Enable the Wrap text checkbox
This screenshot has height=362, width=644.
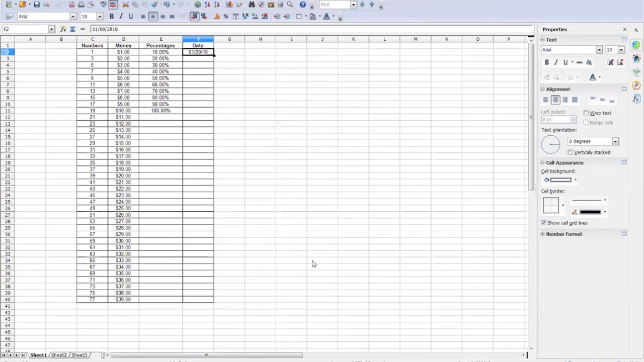tap(586, 113)
